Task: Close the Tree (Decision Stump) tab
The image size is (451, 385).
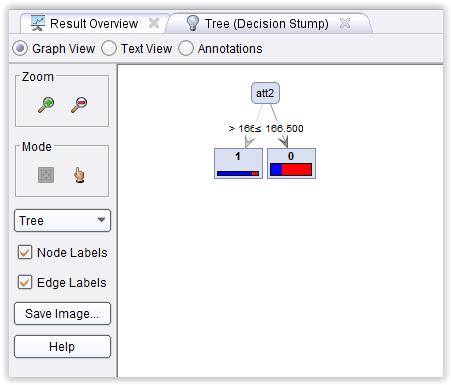Action: (345, 23)
